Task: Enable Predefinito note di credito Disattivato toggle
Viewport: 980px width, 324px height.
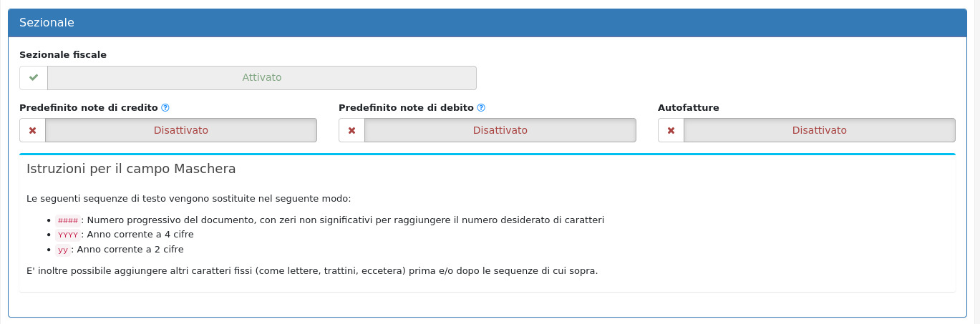Action: tap(180, 130)
